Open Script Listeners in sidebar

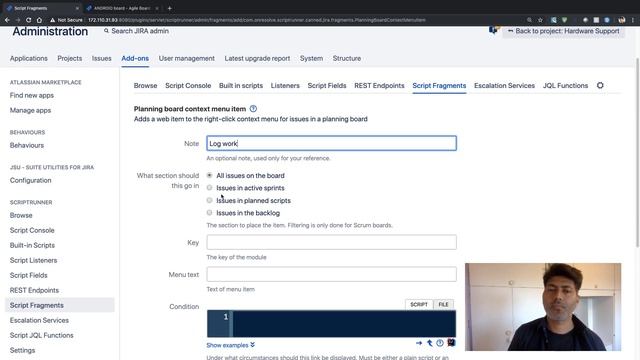33,260
